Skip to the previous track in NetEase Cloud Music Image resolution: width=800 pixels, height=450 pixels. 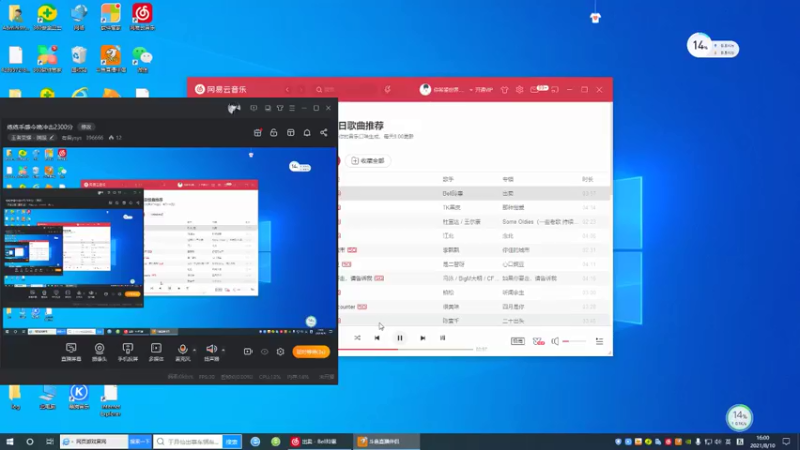[377, 338]
